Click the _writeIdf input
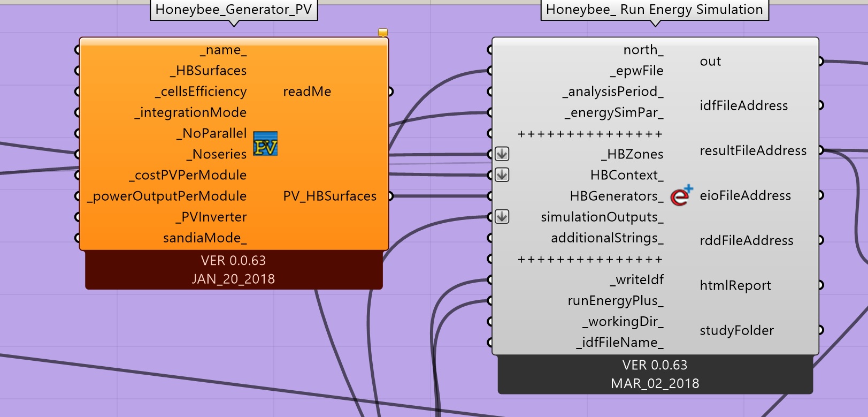This screenshot has width=868, height=417. [x=637, y=279]
